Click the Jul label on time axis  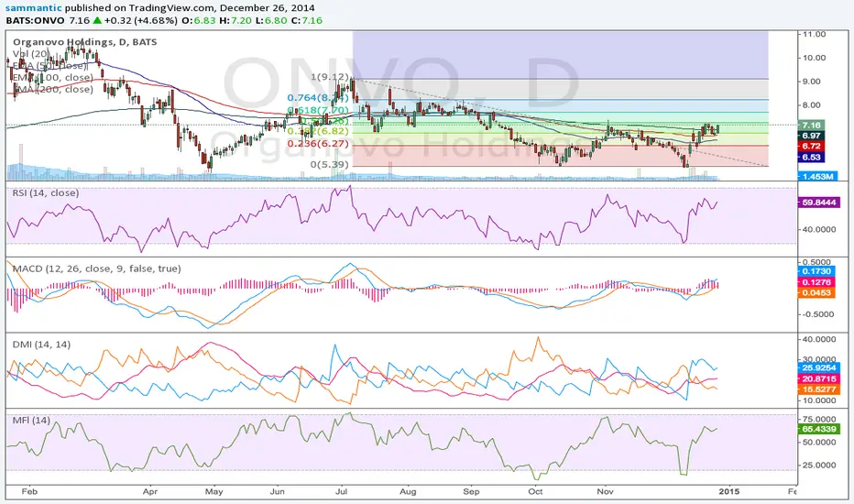pos(341,491)
